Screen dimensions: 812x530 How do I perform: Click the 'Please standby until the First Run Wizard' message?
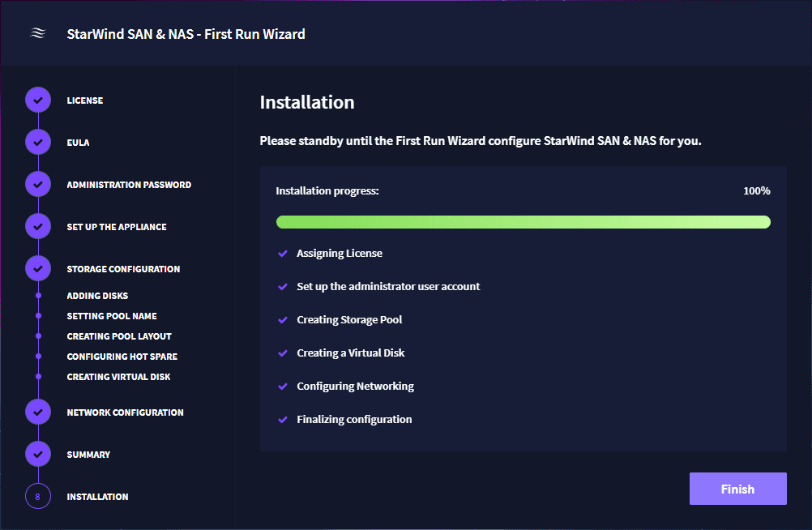pyautogui.click(x=481, y=141)
